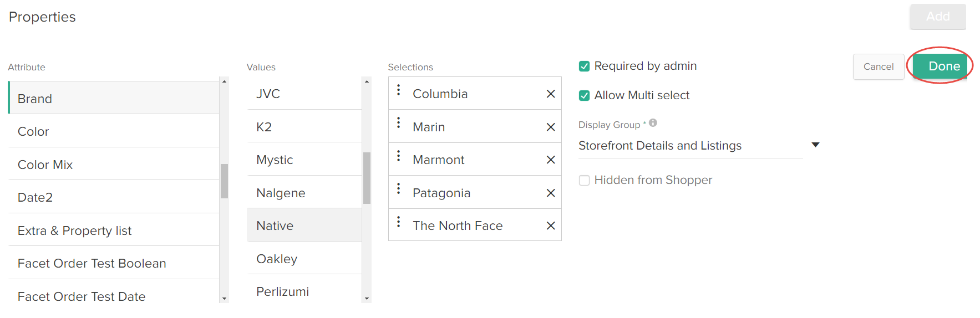Choose K2 from the Values list

(304, 127)
